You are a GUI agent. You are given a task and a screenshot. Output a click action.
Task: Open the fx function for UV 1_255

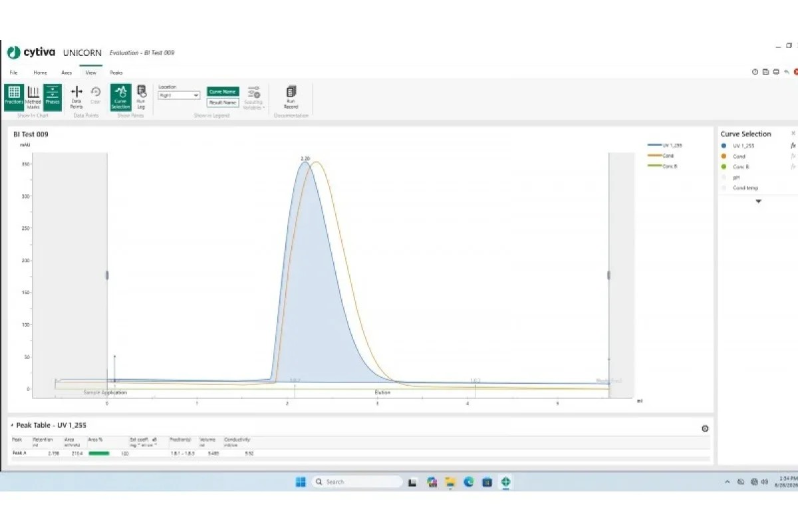point(793,145)
